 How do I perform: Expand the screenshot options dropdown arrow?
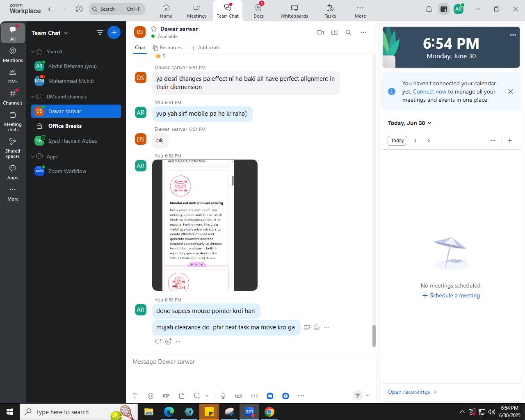pos(207,396)
